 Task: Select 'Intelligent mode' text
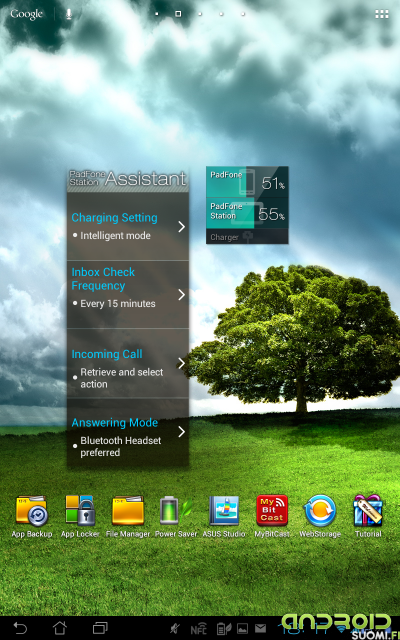coord(115,236)
